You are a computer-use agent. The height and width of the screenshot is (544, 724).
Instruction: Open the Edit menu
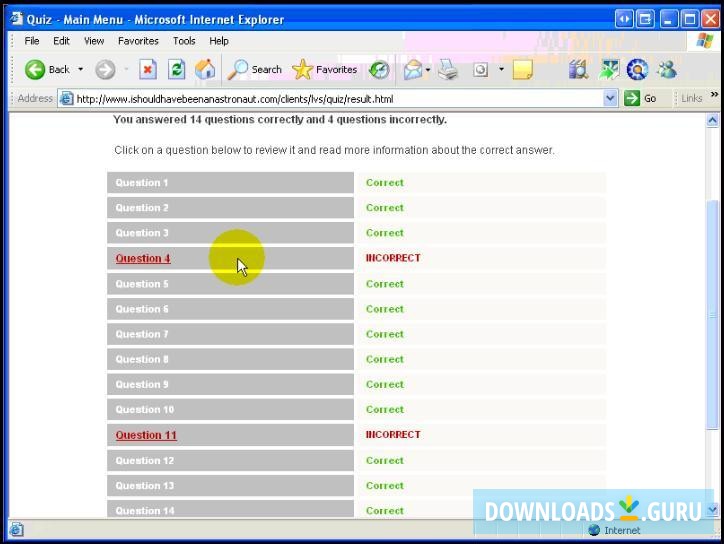click(x=61, y=41)
